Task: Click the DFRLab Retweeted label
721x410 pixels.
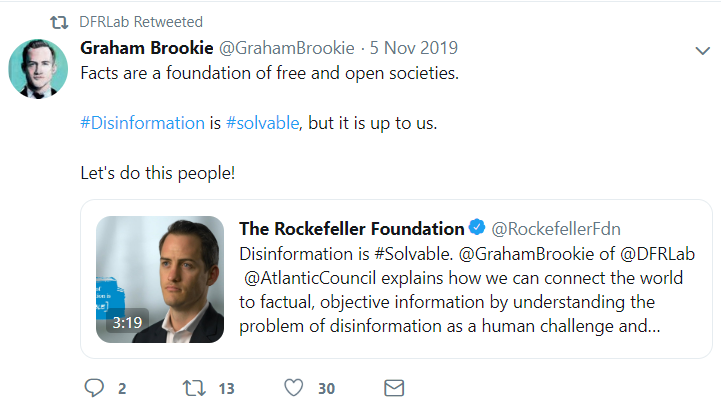Action: (141, 21)
